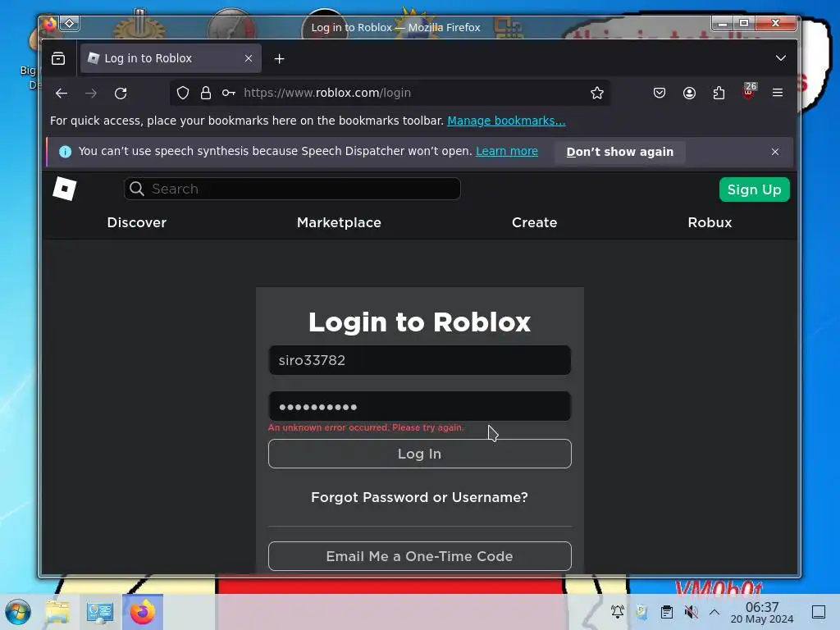Click Don't show again button
The height and width of the screenshot is (630, 840).
(620, 152)
